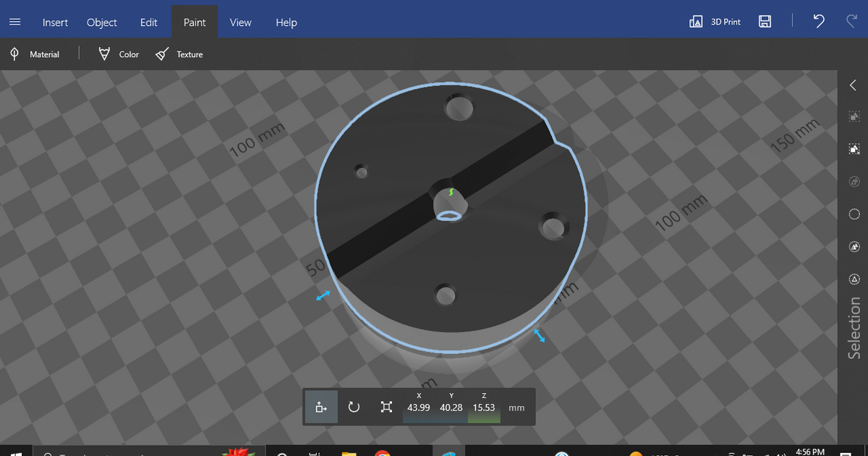Select the Move tool in bottom toolbar
The height and width of the screenshot is (456, 868).
coord(321,408)
